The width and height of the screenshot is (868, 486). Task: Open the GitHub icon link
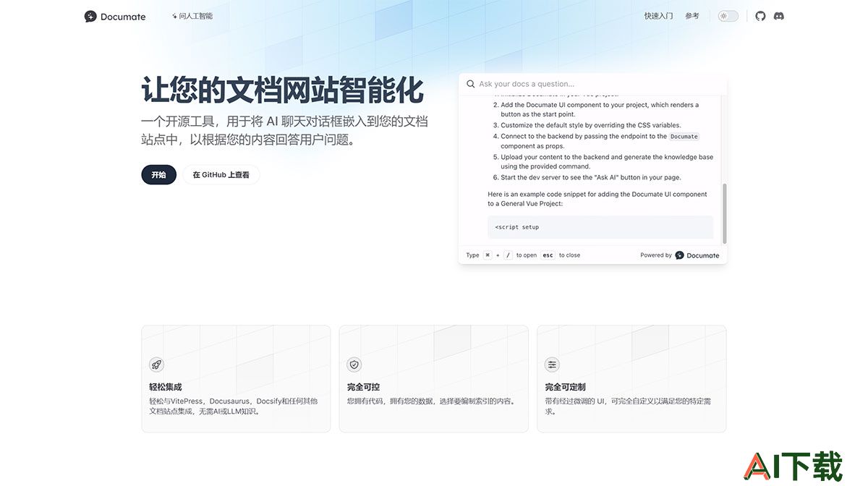(760, 16)
